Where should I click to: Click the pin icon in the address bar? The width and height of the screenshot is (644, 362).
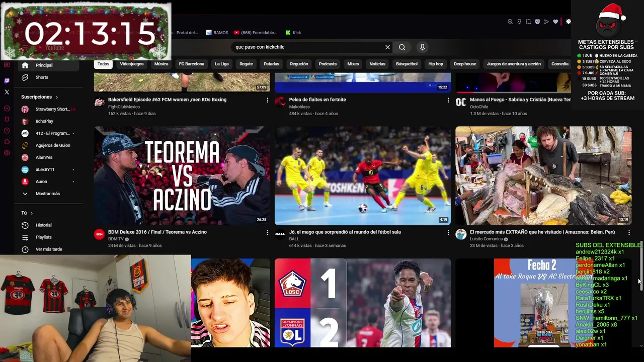(519, 22)
